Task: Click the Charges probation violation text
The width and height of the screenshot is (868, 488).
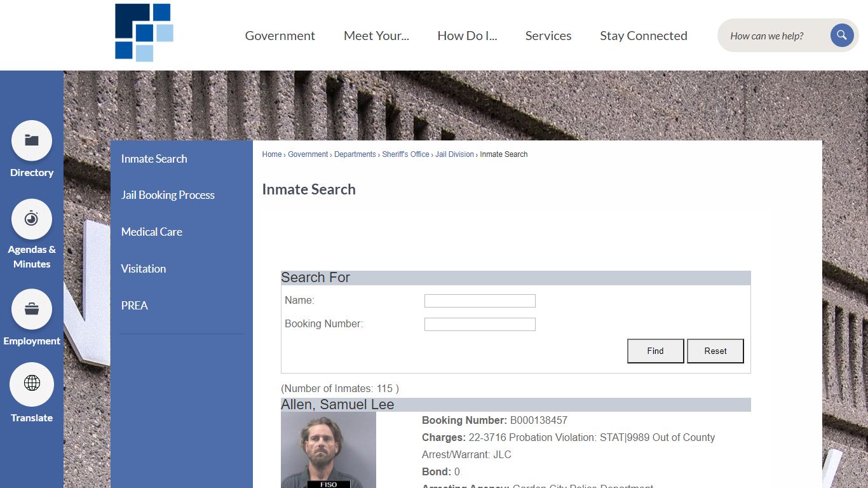Action: (569, 446)
